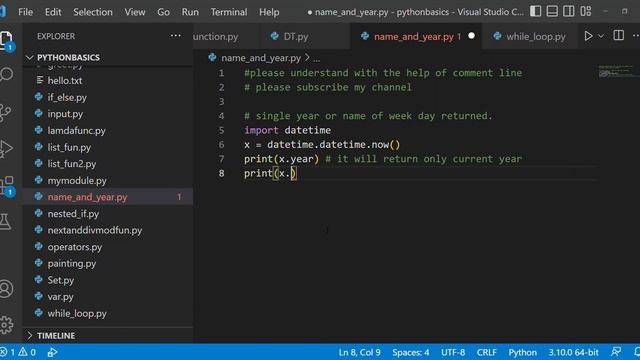Click unsaved dot on name_and_year.py tab

pos(471,36)
